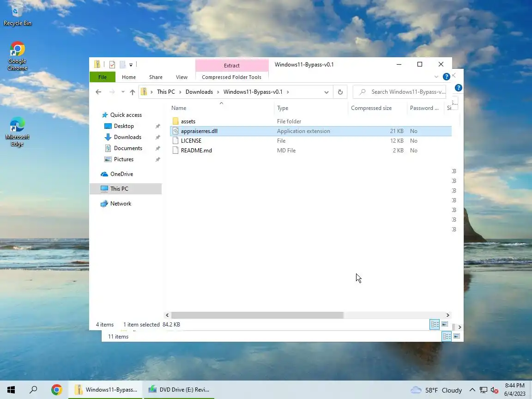The width and height of the screenshot is (532, 399).
Task: Select the Microsoft Edge desktop shortcut
Action: [17, 132]
